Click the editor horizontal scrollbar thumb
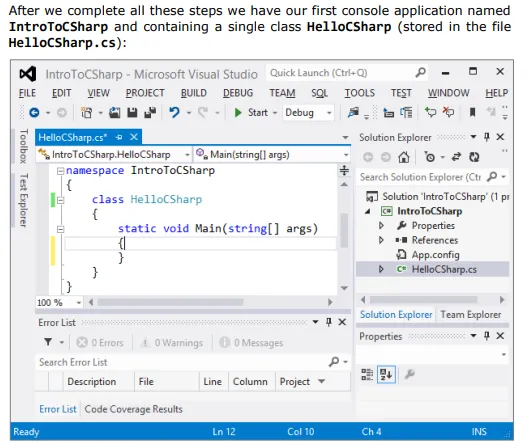Viewport: 529px width, 443px height. (170, 302)
